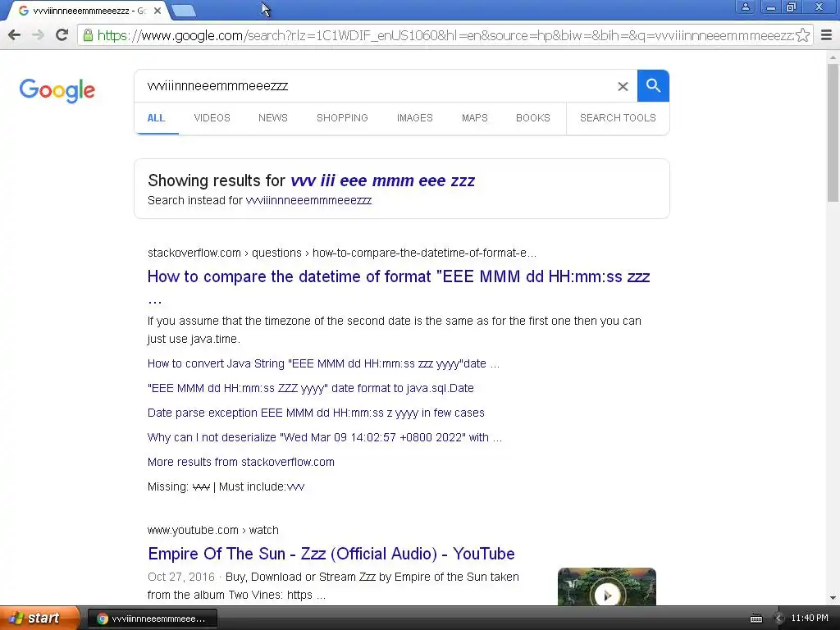840x630 pixels.
Task: Switch to the SHOPPING tab
Action: pos(342,118)
